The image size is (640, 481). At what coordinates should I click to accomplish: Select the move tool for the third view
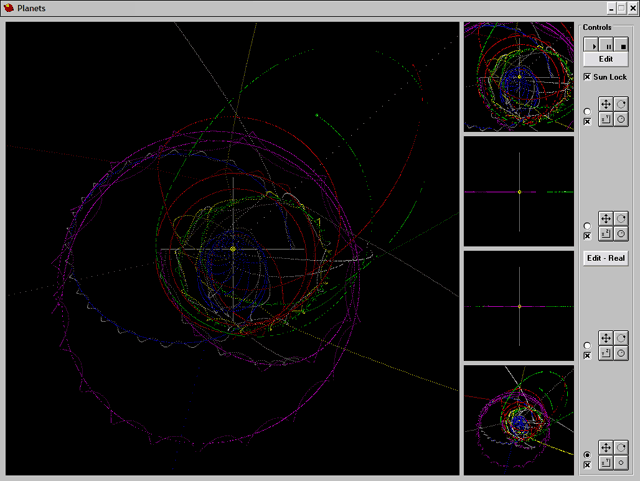click(606, 338)
